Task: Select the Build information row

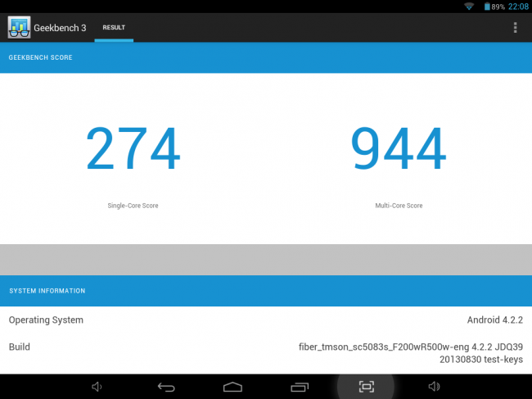Action: pos(266,352)
